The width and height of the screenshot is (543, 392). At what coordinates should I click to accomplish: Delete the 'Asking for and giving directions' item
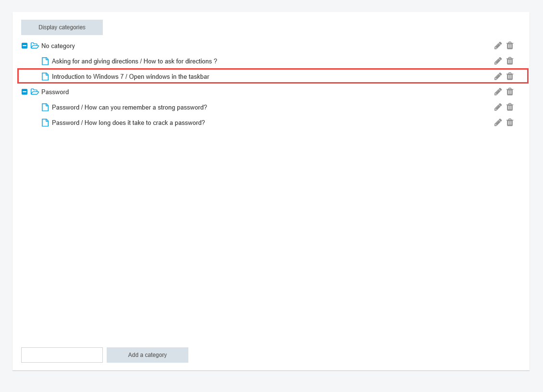[x=510, y=61]
